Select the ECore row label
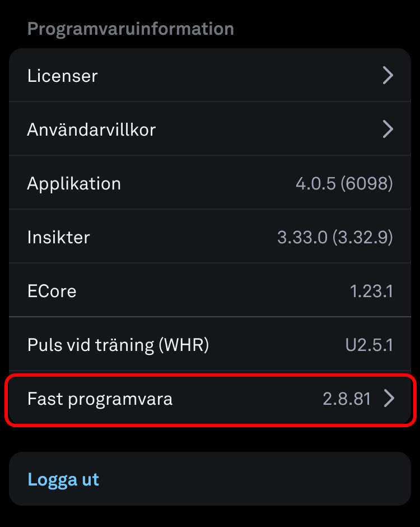Viewport: 420px width, 527px height. (x=52, y=291)
